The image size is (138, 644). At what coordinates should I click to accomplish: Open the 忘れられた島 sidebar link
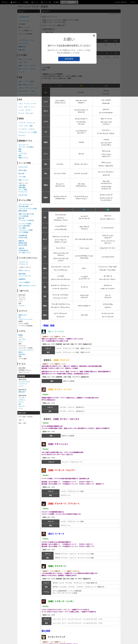pyautogui.click(x=23, y=195)
